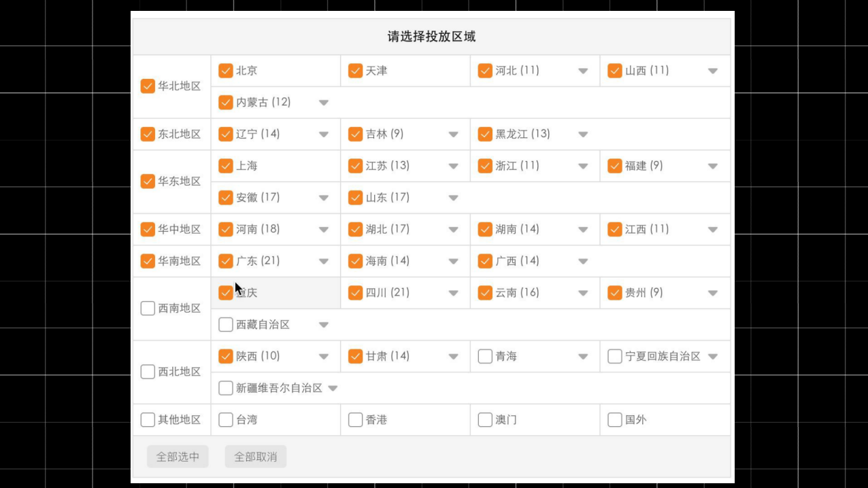Uncheck the 山西 (11) checkbox

[615, 71]
